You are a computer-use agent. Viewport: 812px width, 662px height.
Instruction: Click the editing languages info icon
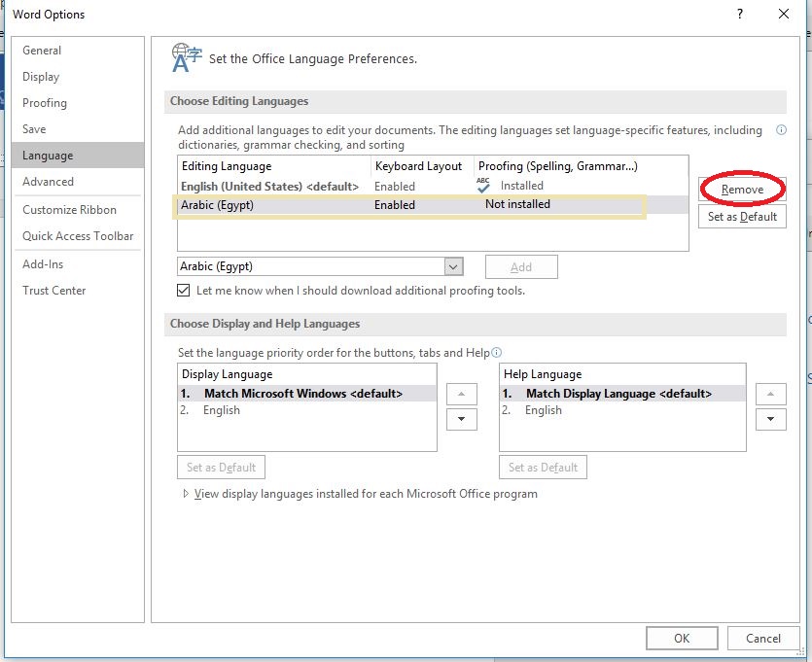tap(781, 130)
